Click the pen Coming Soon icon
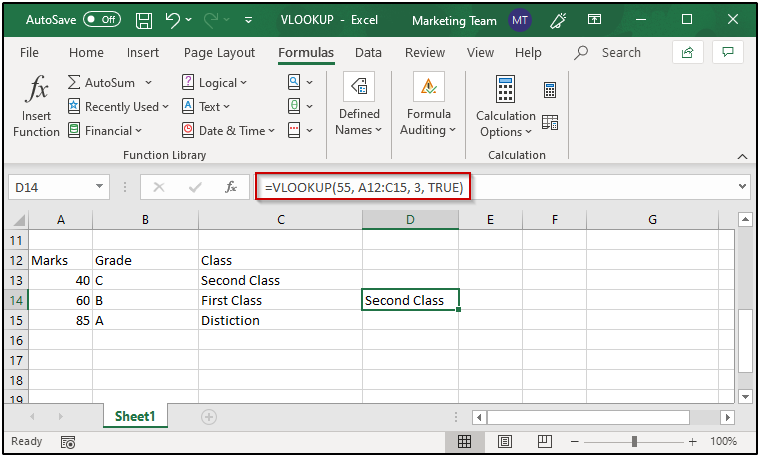Screen dimensions: 760x457 point(558,20)
